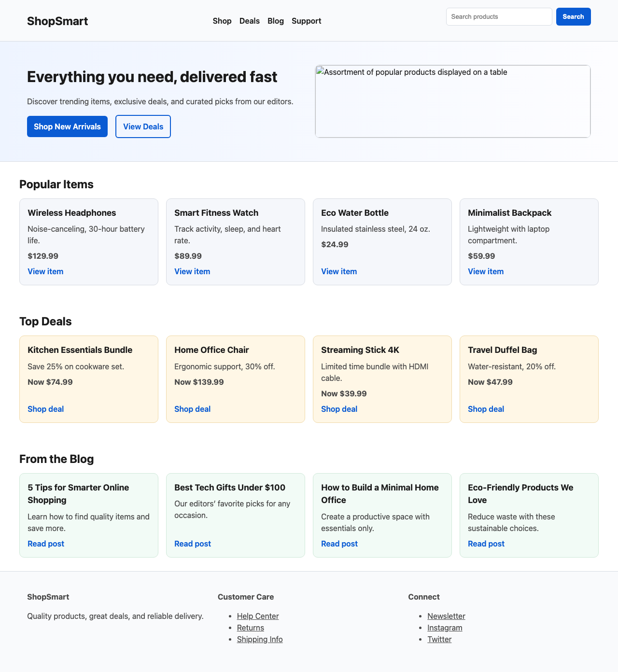The height and width of the screenshot is (672, 618).
Task: Click the View Deals button
Action: click(x=143, y=126)
